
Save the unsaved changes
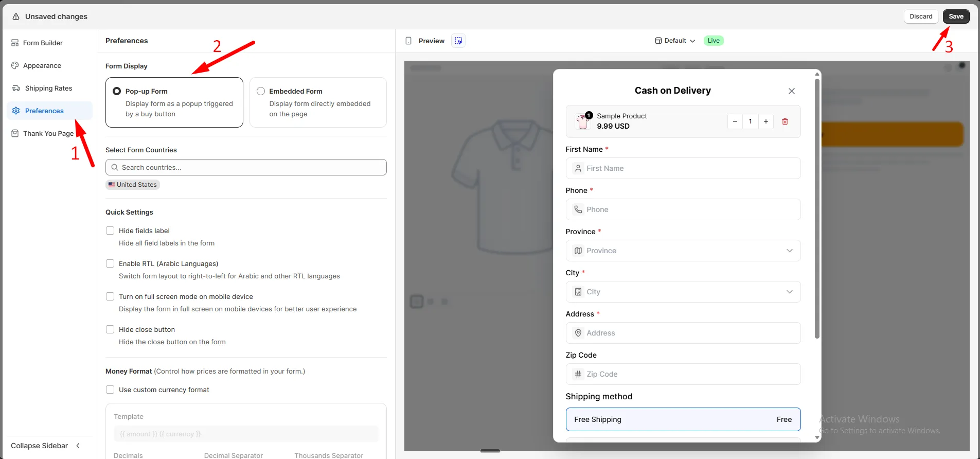[956, 16]
